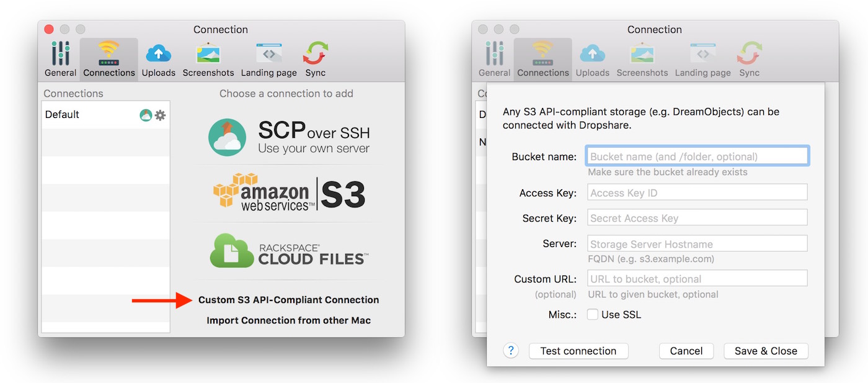Focus the Secret Access Key field
This screenshot has height=383, width=868.
[697, 218]
